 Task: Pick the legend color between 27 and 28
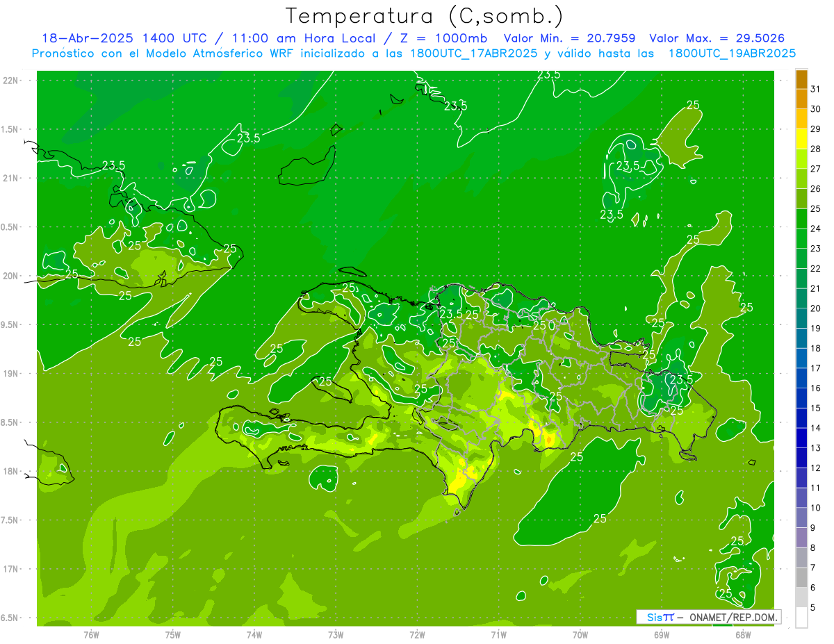click(801, 158)
